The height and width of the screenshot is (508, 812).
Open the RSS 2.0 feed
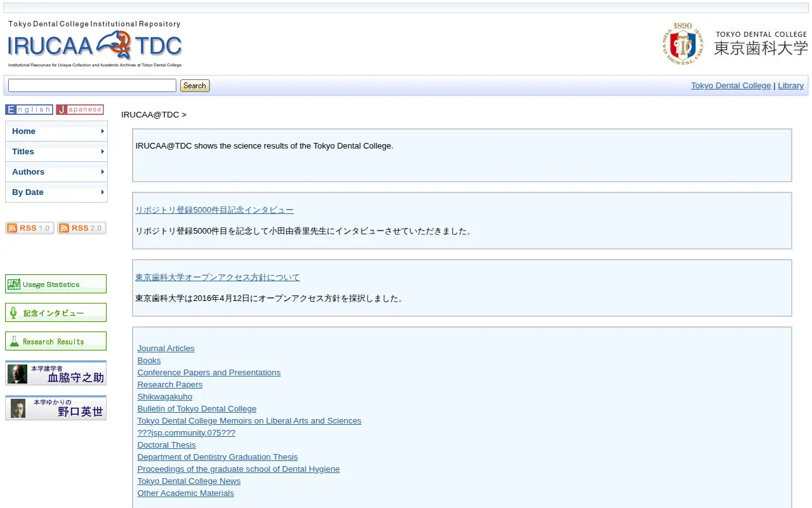coord(82,228)
